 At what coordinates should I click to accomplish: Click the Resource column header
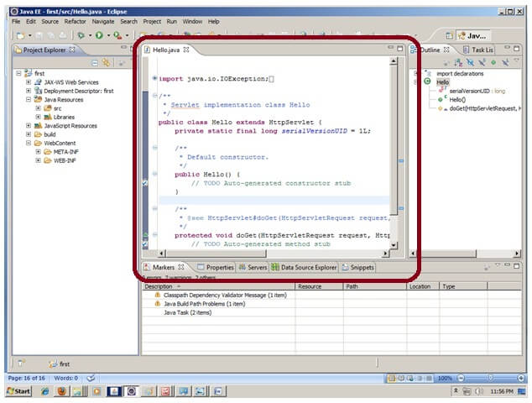point(319,286)
